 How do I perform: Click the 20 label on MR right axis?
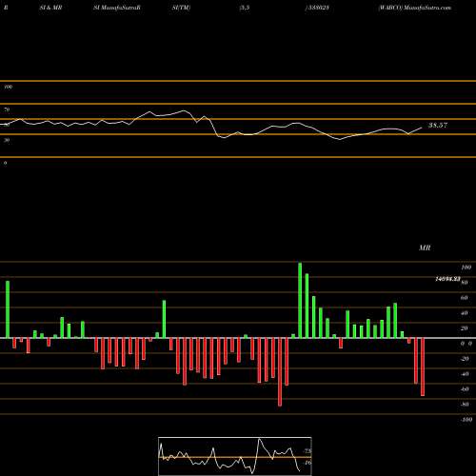point(465,328)
